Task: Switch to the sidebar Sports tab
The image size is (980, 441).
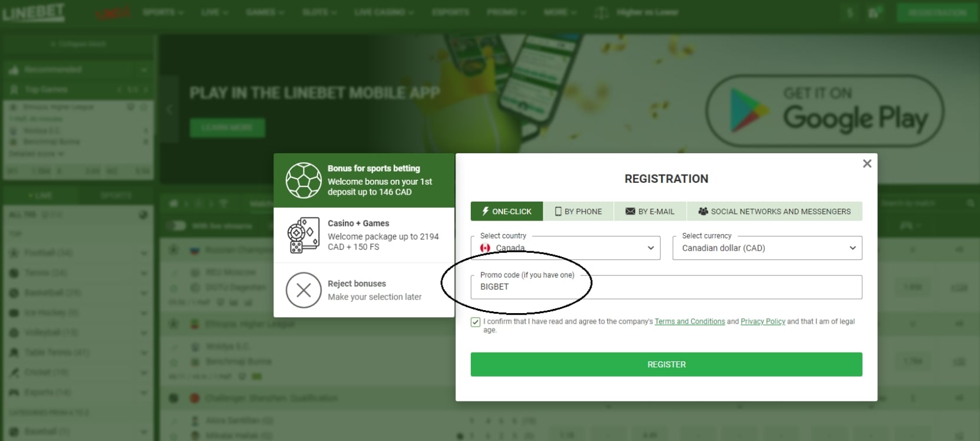Action: coord(116,195)
